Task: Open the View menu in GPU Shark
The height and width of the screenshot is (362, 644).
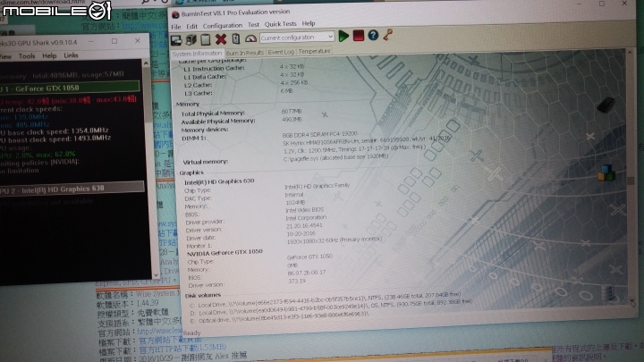Action: (x=5, y=56)
